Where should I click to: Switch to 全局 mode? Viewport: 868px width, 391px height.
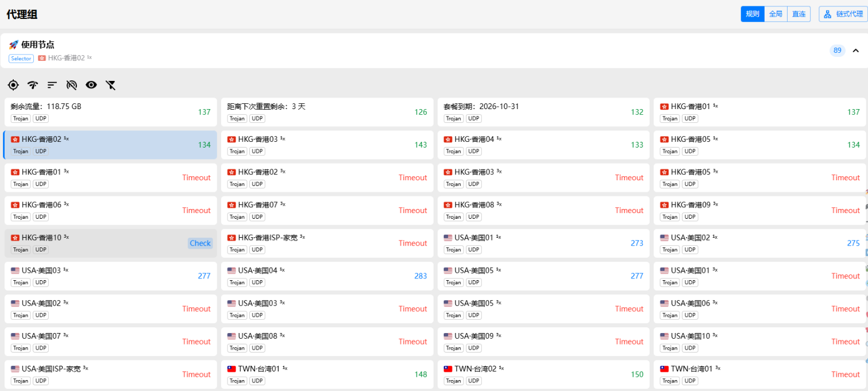click(x=776, y=14)
